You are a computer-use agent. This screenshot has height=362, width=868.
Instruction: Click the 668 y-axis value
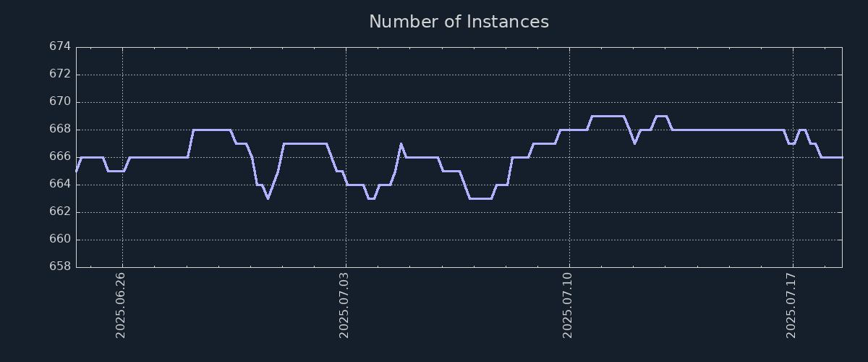(x=60, y=129)
